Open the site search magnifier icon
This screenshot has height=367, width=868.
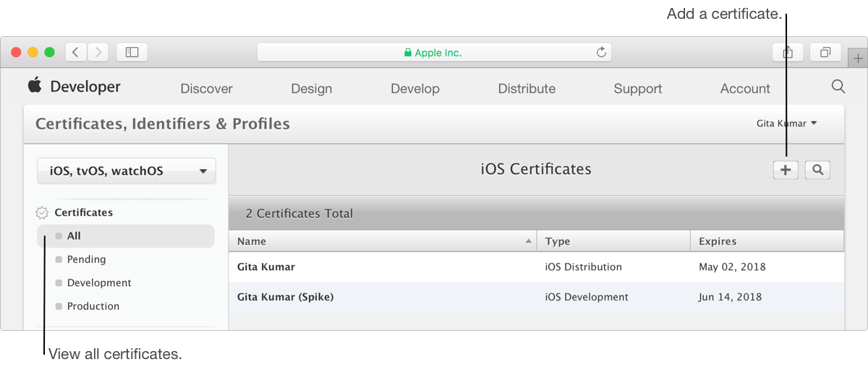(838, 87)
